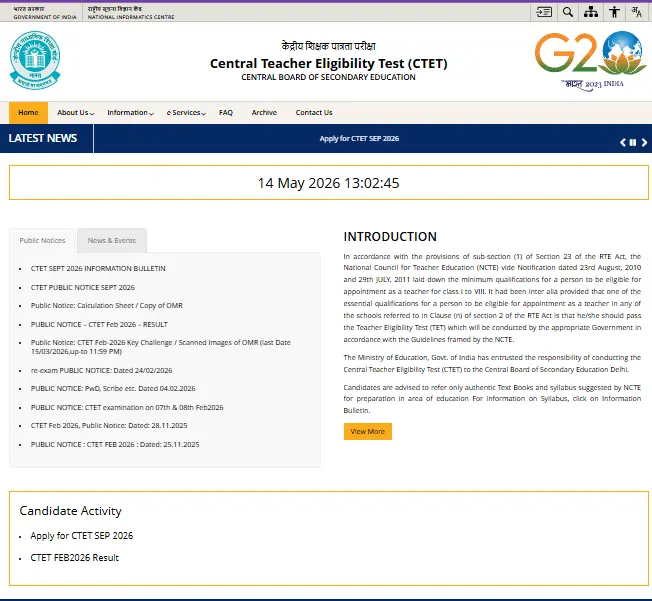652x601 pixels.
Task: Click the Government of India link
Action: [x=45, y=12]
